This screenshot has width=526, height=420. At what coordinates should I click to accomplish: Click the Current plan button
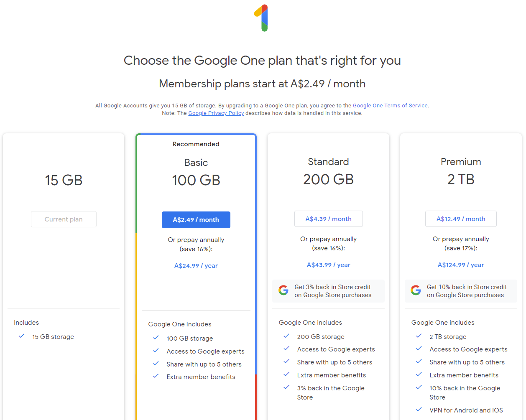[64, 219]
